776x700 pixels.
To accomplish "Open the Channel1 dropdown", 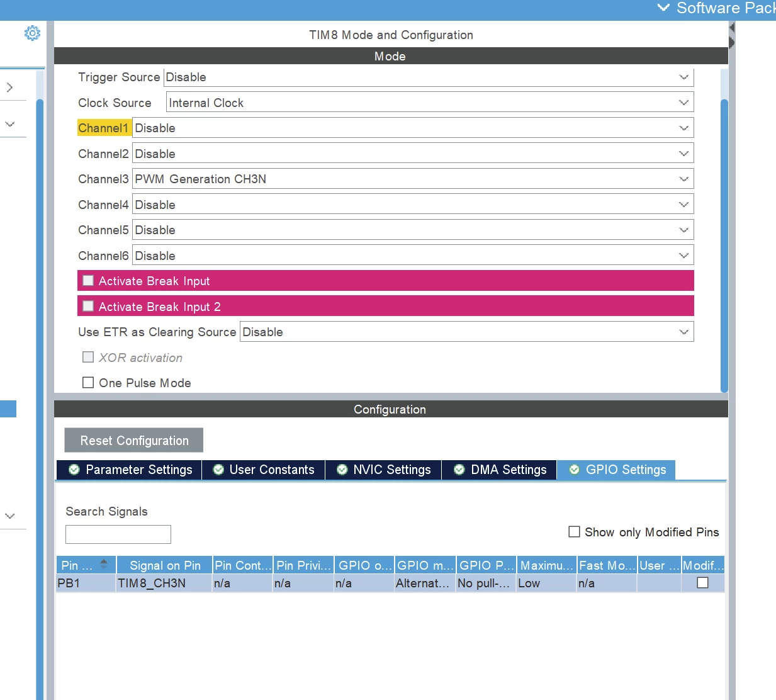I will coord(413,128).
